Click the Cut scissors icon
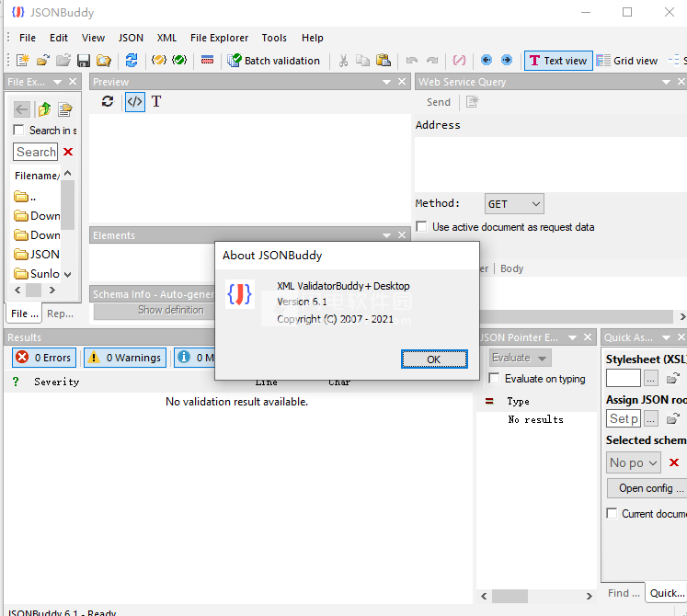Screen dimensions: 687x616 tap(343, 61)
